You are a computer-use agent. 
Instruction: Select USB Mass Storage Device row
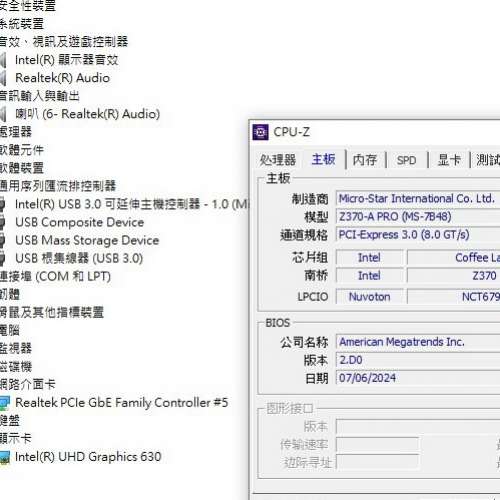[87, 240]
